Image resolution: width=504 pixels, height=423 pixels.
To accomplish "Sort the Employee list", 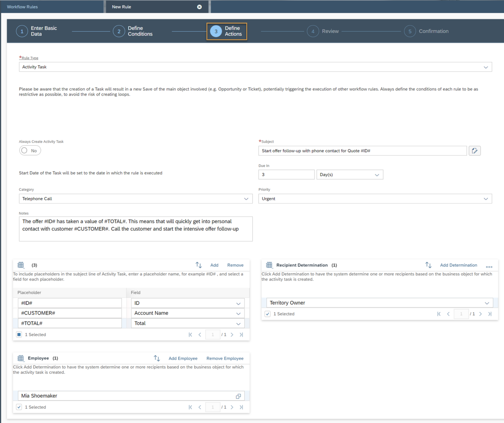I will tap(157, 358).
